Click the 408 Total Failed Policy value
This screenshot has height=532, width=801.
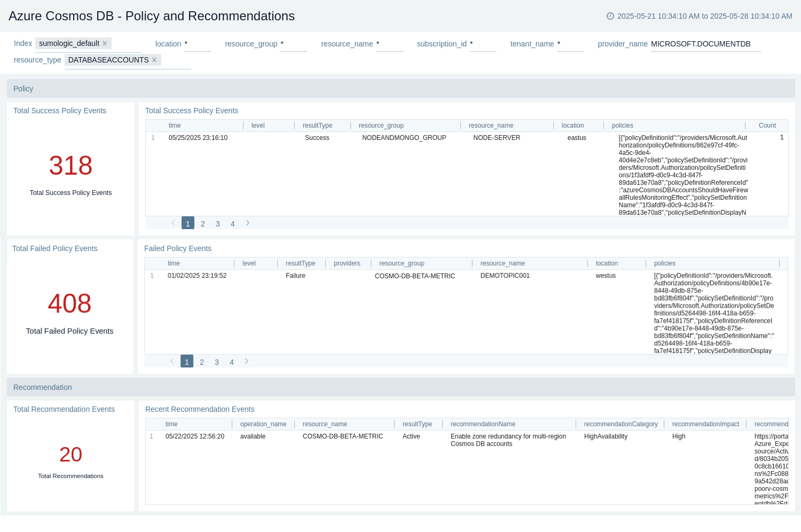pyautogui.click(x=69, y=303)
